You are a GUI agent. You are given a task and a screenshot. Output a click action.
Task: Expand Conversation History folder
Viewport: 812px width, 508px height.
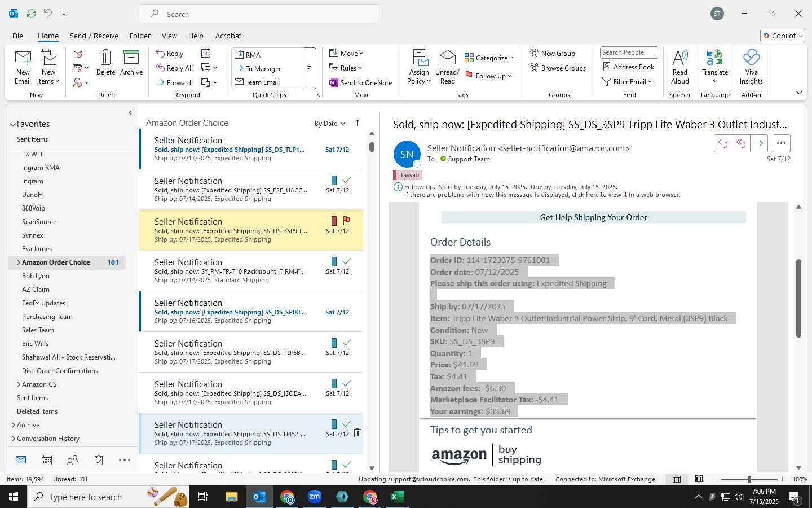coord(14,439)
